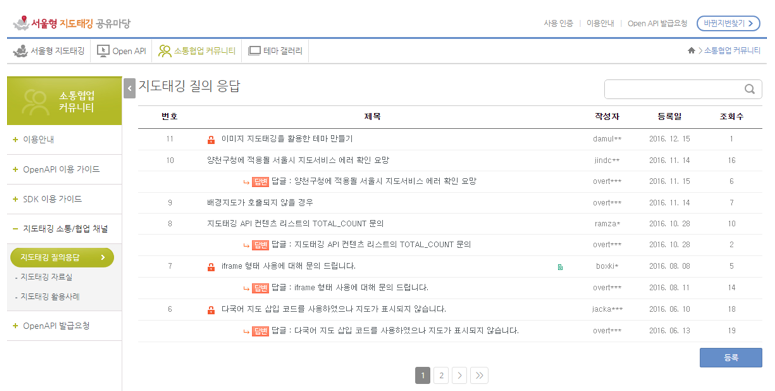Go to next page arrow in pagination

[x=459, y=375]
